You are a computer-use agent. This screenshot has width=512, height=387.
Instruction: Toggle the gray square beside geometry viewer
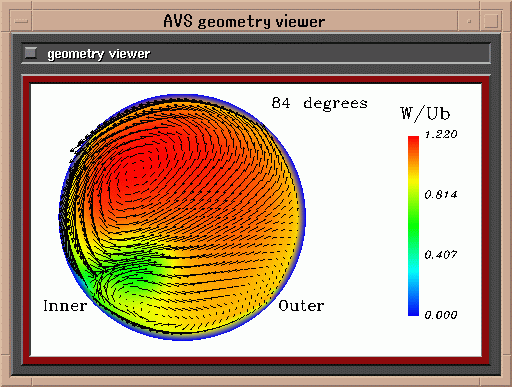31,53
